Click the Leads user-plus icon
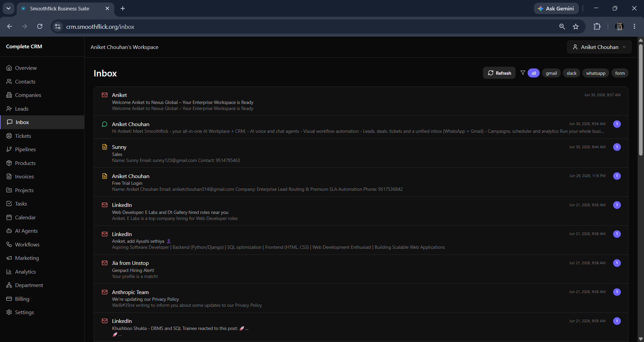644x342 pixels. [x=9, y=109]
